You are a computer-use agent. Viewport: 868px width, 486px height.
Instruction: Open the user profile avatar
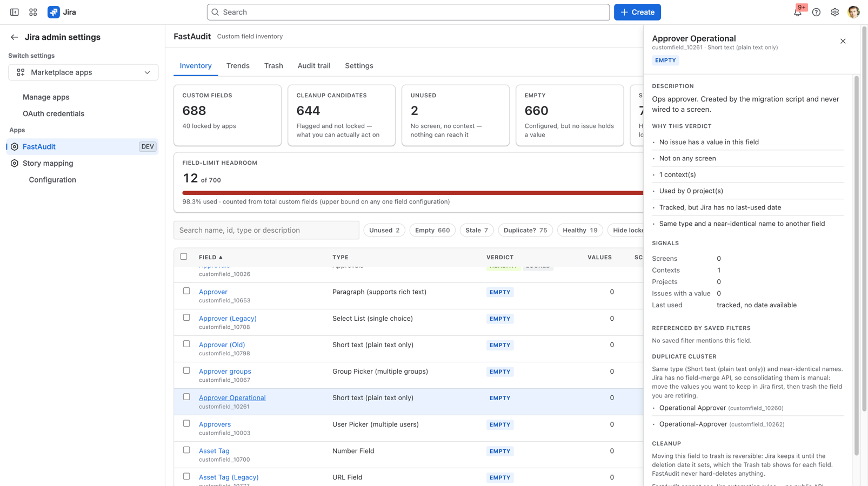click(853, 12)
